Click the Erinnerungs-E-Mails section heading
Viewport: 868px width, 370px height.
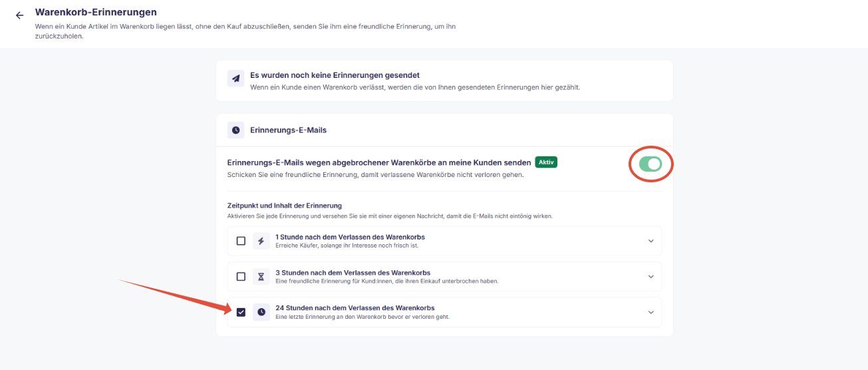click(x=288, y=130)
